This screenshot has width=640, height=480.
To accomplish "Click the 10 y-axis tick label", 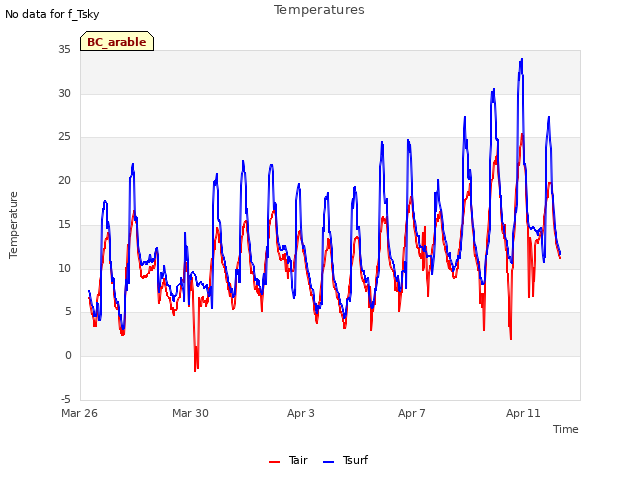I will coord(64,268).
